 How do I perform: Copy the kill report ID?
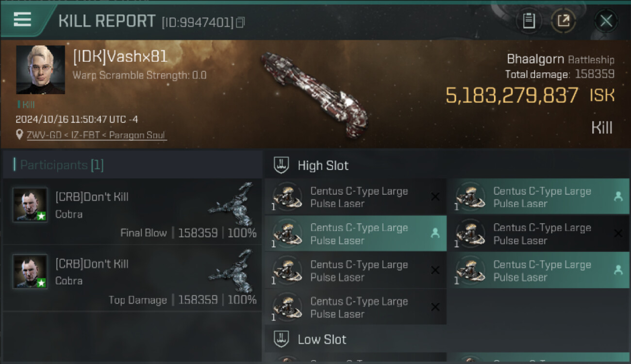point(240,22)
